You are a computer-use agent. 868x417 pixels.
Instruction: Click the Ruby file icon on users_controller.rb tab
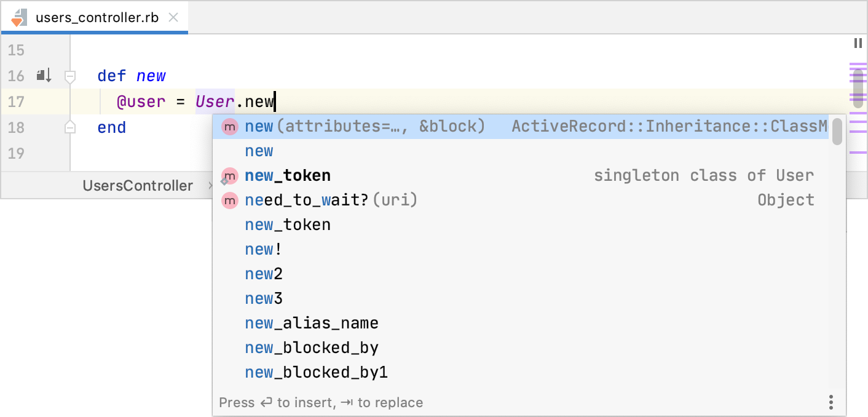(18, 18)
